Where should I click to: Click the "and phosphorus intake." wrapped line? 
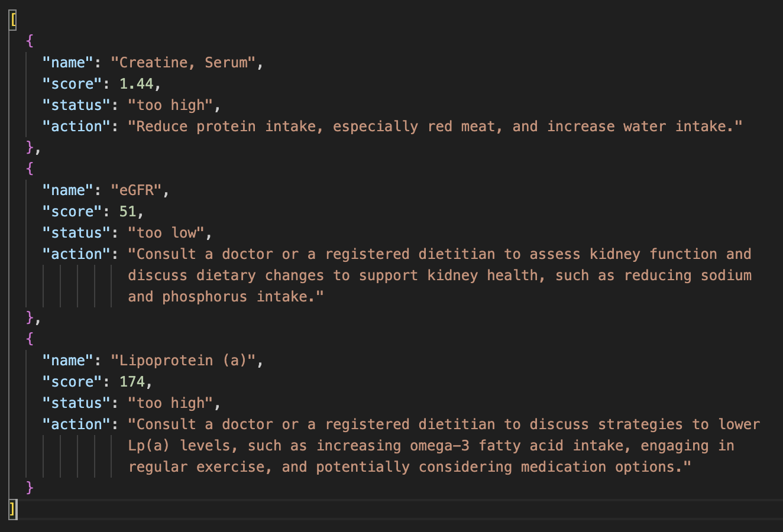coord(226,297)
